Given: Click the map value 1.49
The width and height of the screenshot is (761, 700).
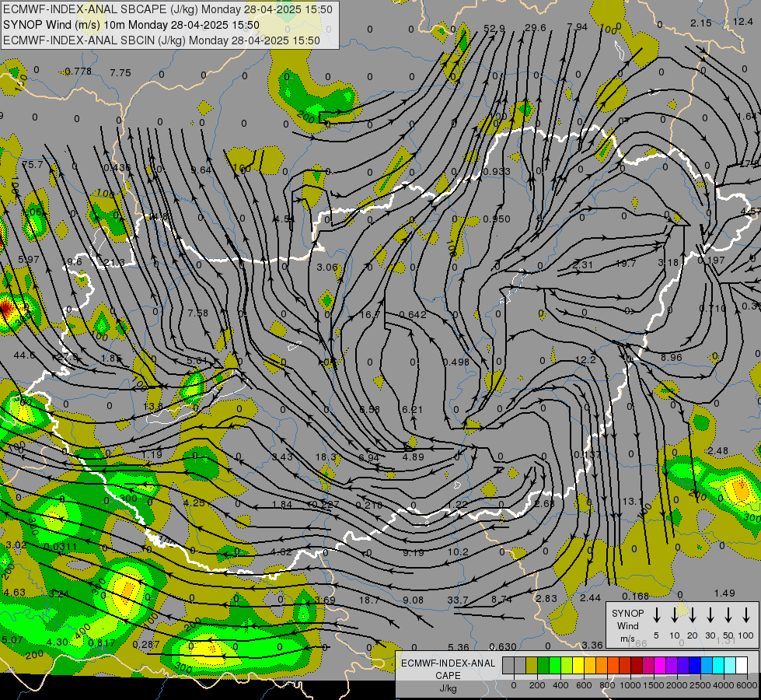Looking at the screenshot, I should [724, 593].
